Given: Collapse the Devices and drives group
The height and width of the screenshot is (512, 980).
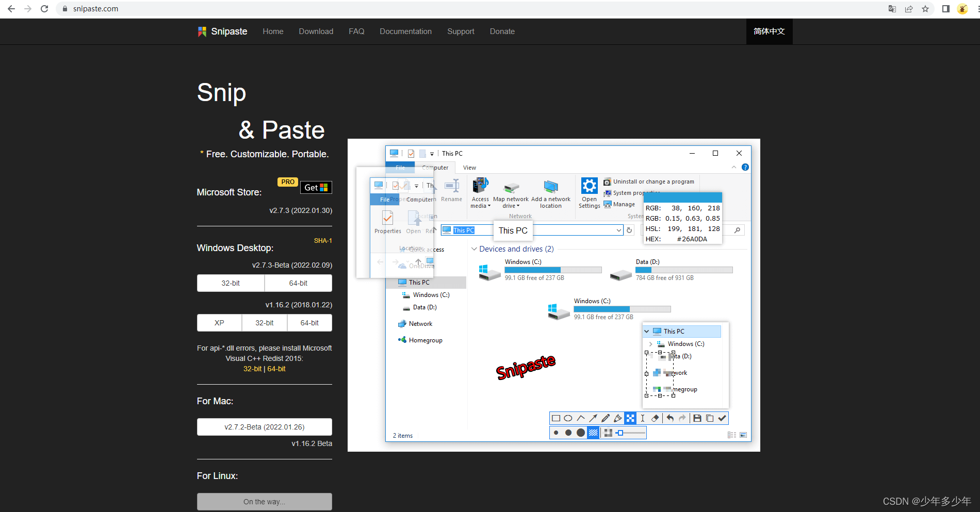Looking at the screenshot, I should pos(474,249).
